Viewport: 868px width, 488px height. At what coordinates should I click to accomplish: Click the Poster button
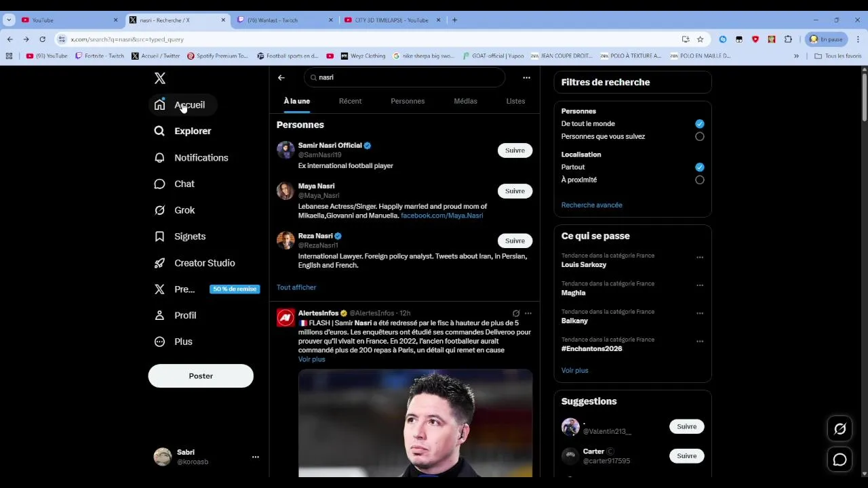[x=201, y=376]
